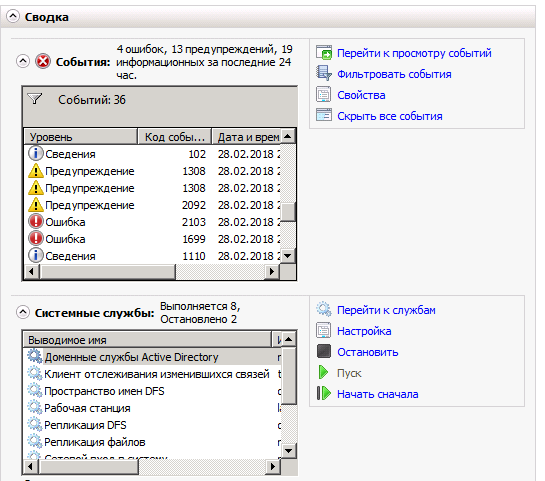Open Перейти к просмотру событий link
The image size is (545, 481).
tap(414, 53)
